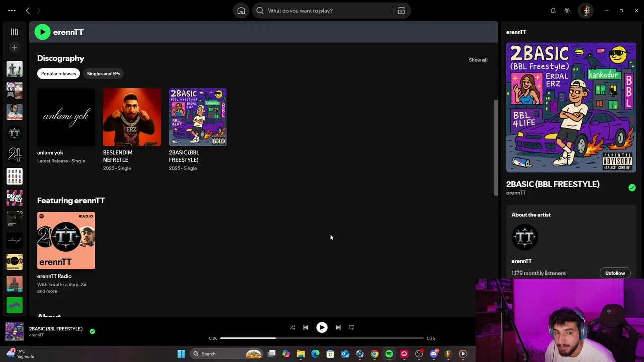Click the large 2BASIC album art in Now Playing
This screenshot has width=644, height=362.
(571, 108)
